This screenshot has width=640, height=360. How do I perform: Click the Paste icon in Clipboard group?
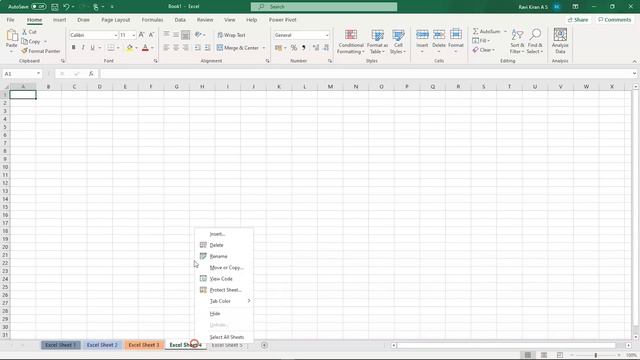pos(11,37)
